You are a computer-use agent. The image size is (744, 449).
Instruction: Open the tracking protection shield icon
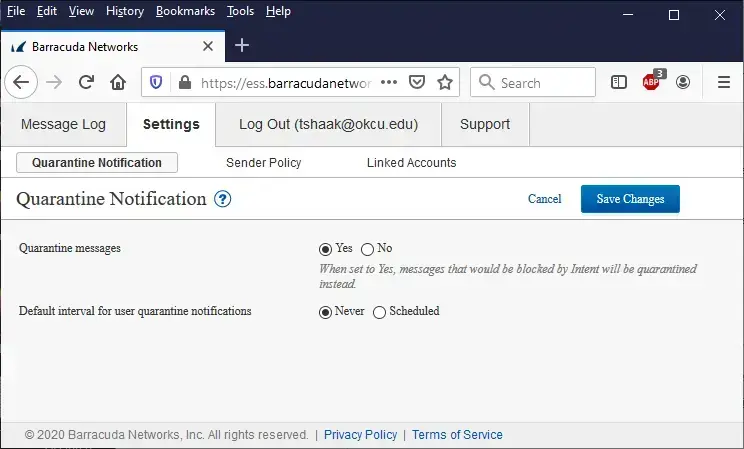coord(156,82)
